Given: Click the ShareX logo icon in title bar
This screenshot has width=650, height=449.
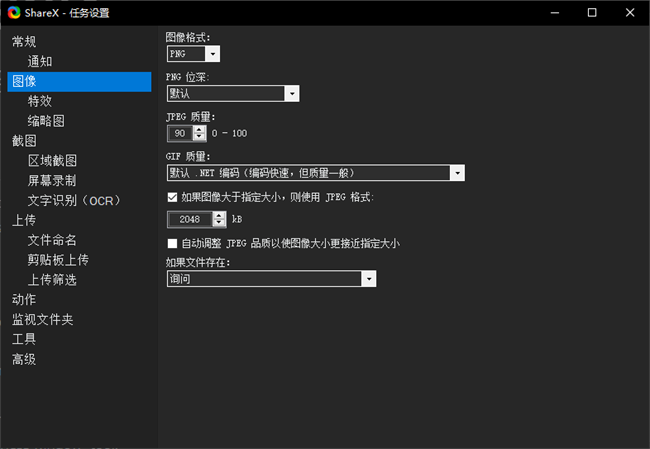Looking at the screenshot, I should click(12, 13).
